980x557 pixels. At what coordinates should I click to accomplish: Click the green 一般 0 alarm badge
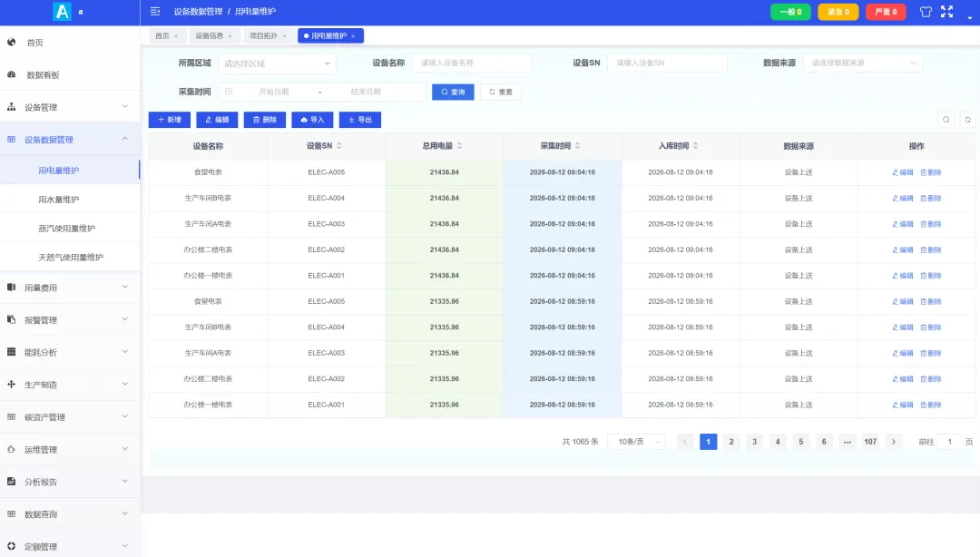tap(790, 12)
